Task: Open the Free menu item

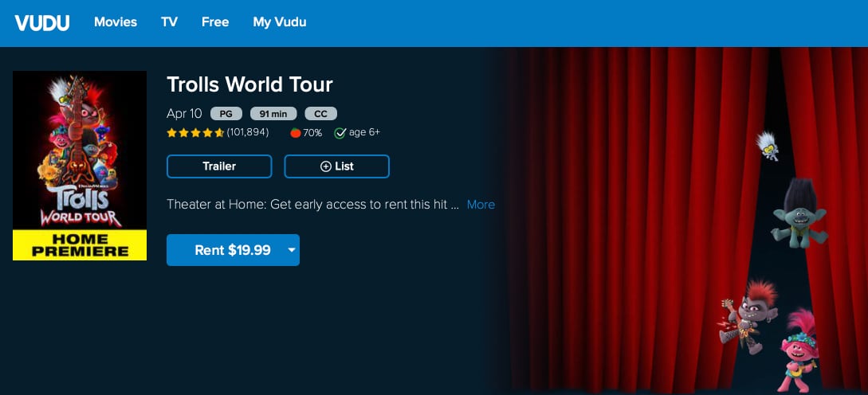Action: [215, 22]
